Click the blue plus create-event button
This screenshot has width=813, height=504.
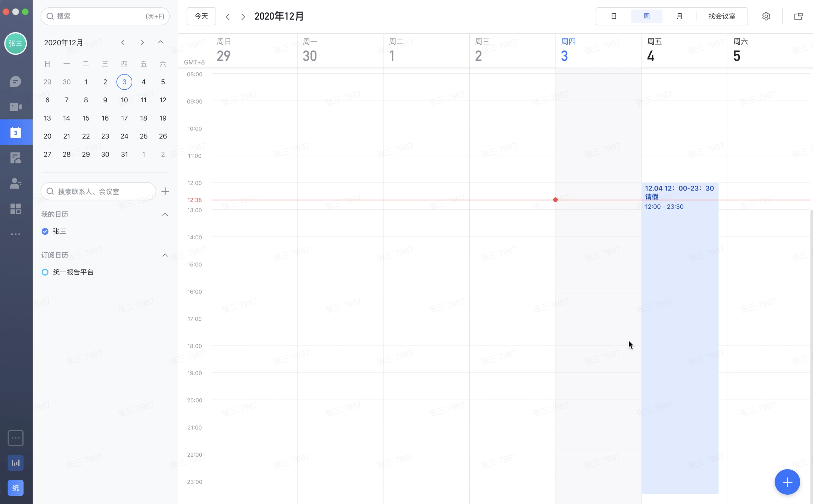787,482
